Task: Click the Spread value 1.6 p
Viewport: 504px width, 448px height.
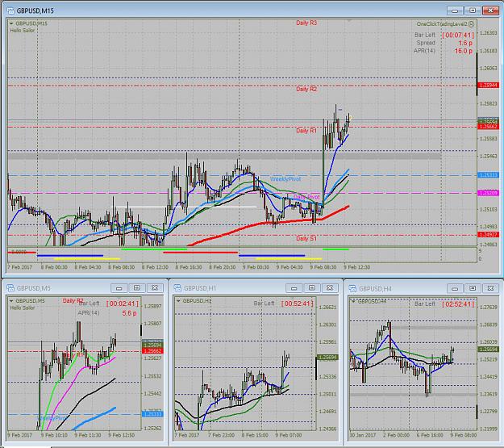Action: click(465, 43)
